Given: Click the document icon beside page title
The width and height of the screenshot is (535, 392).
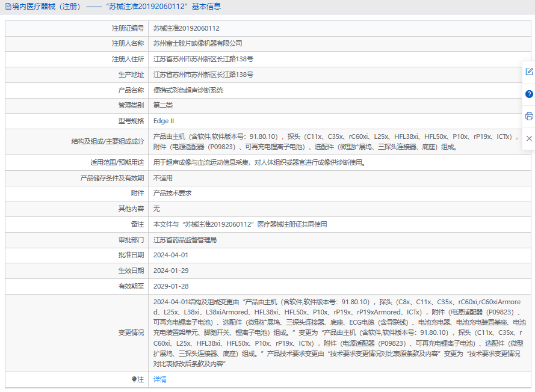Looking at the screenshot, I should [8, 7].
